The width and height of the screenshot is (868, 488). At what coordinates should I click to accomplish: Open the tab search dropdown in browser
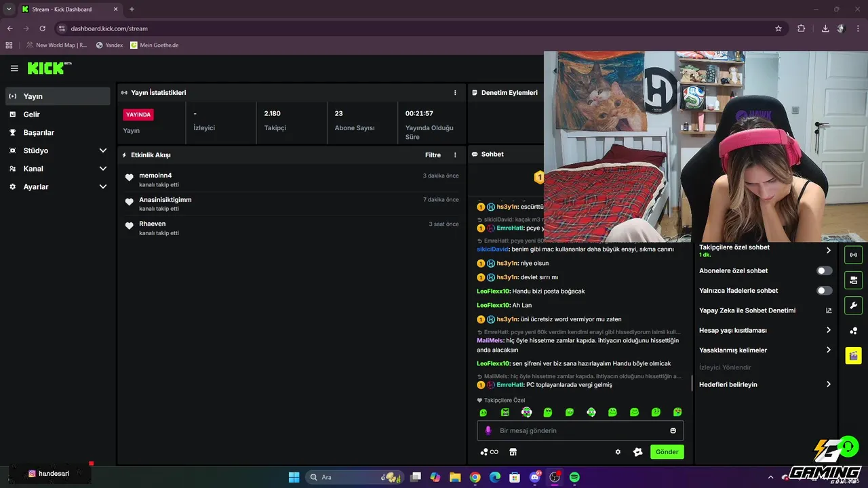click(9, 9)
